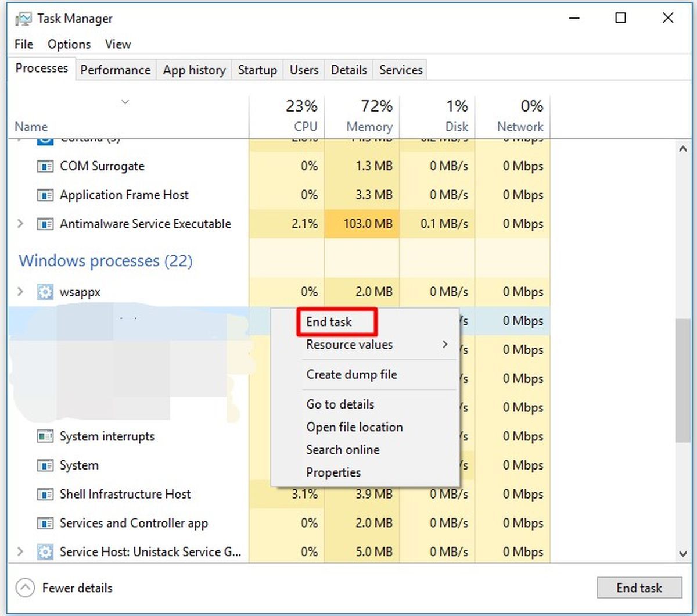697x616 pixels.
Task: Click the scrollbar down arrow
Action: tap(683, 554)
